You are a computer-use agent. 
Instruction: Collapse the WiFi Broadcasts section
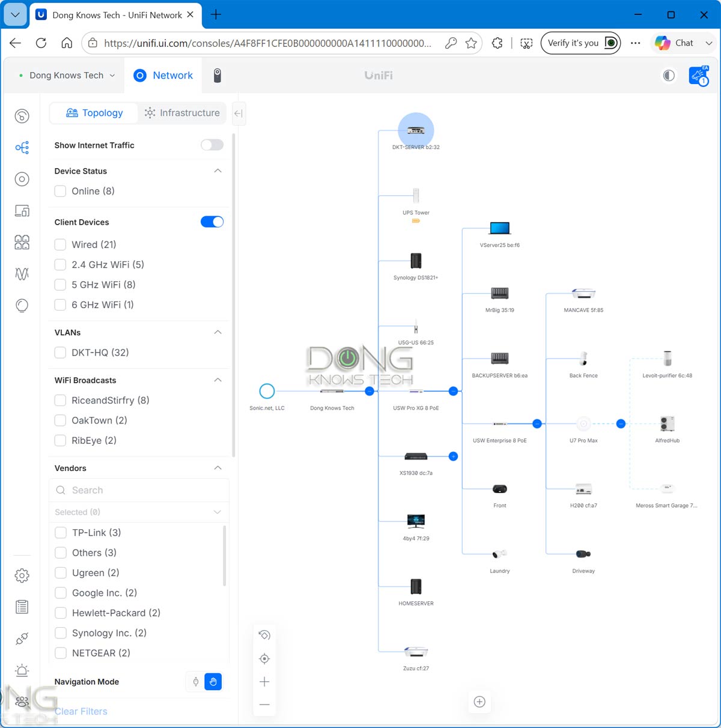tap(218, 380)
